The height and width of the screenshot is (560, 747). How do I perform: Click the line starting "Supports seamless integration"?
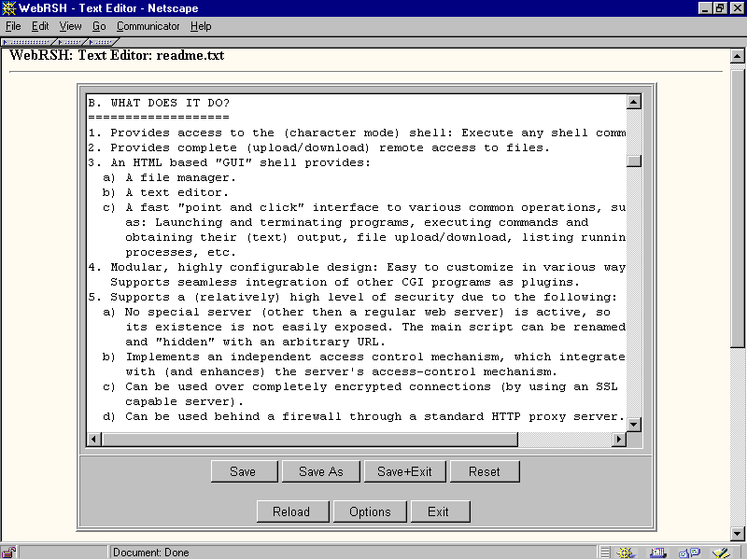pyautogui.click(x=345, y=282)
